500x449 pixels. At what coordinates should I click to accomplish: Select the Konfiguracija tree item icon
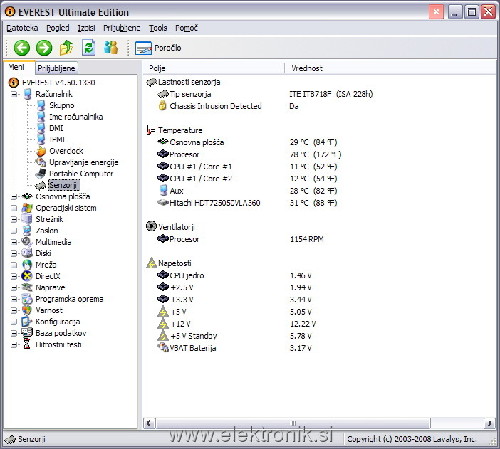[x=27, y=322]
